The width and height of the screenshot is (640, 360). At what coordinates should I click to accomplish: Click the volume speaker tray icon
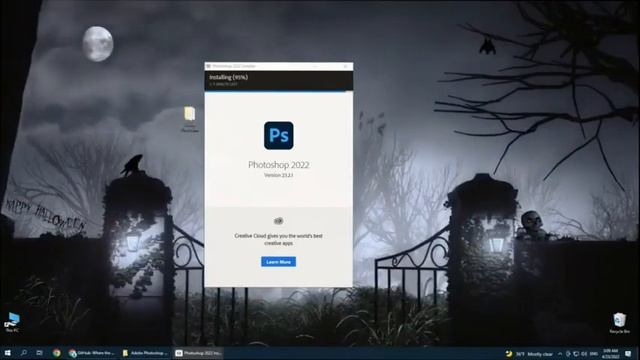tap(584, 354)
